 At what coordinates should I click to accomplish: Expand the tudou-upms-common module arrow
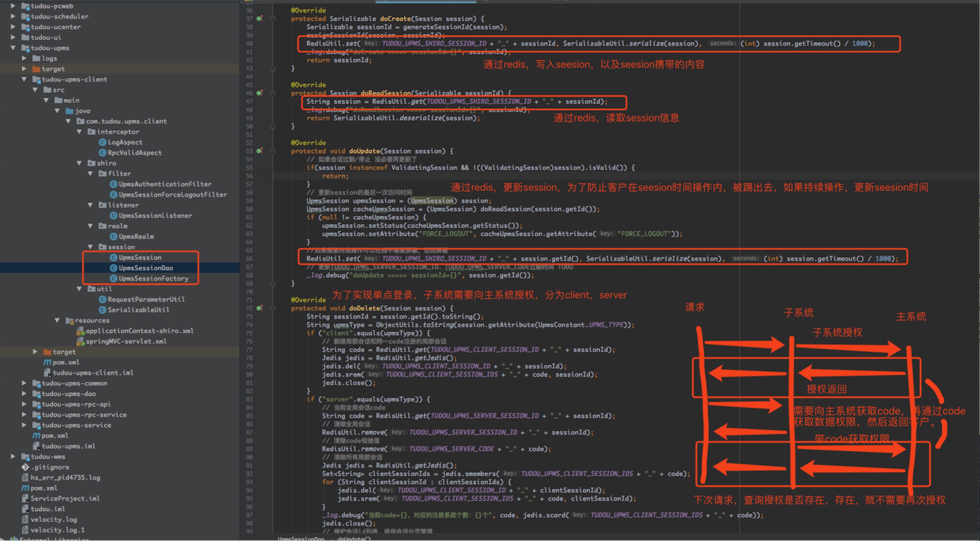(24, 383)
